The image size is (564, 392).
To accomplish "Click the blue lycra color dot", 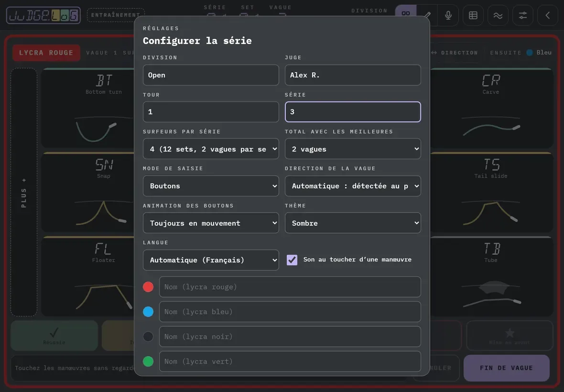I will (148, 312).
